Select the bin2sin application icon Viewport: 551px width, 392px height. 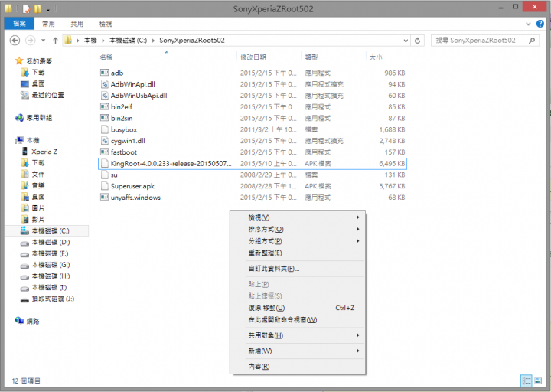(x=104, y=118)
